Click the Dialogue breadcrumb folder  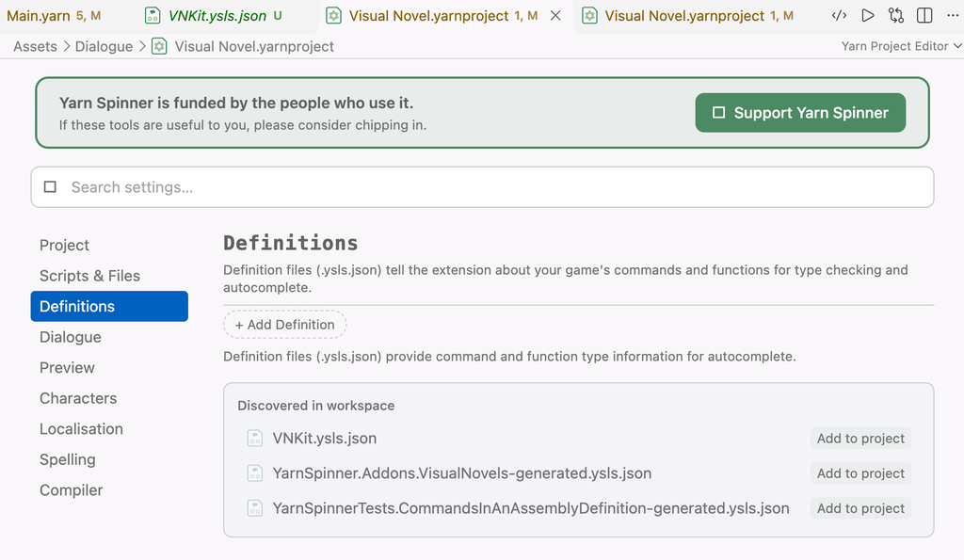click(104, 46)
